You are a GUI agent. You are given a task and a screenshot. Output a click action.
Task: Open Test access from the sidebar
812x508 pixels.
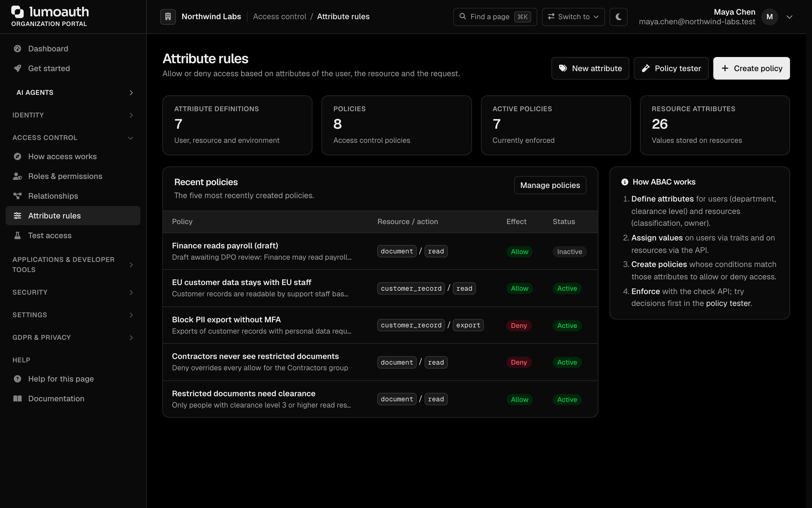(x=73, y=236)
